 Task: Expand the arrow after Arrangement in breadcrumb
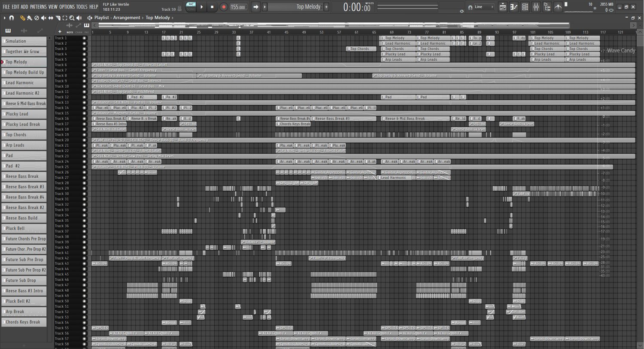click(143, 18)
